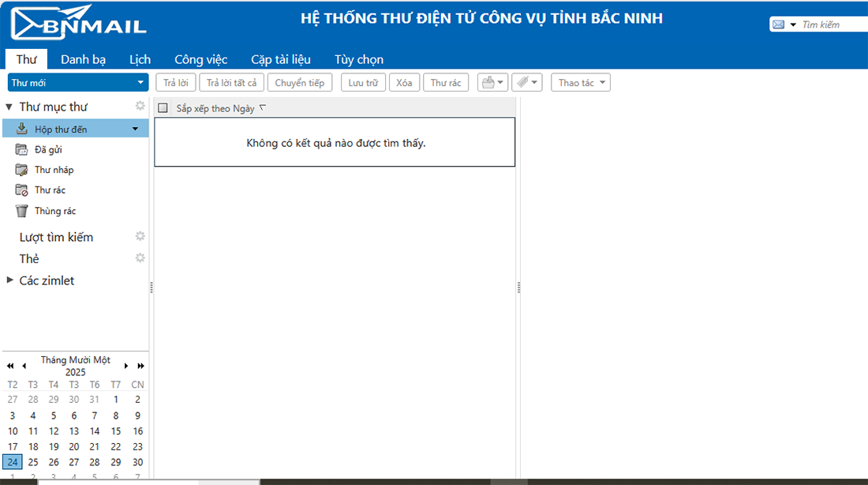
Task: Click the Tìm kiếm search field
Action: coord(832,24)
